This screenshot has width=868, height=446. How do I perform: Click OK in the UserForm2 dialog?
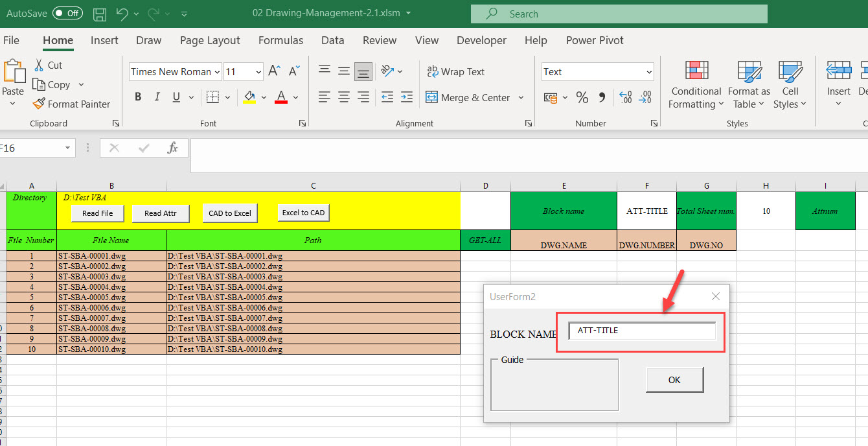coord(674,380)
